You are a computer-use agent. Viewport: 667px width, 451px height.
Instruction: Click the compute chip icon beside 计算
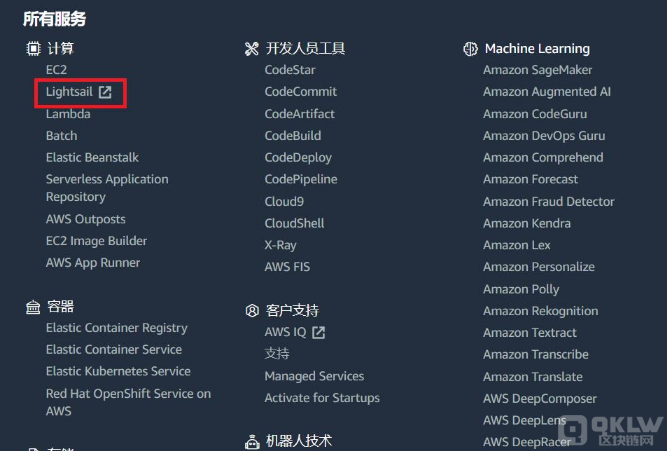[x=33, y=49]
